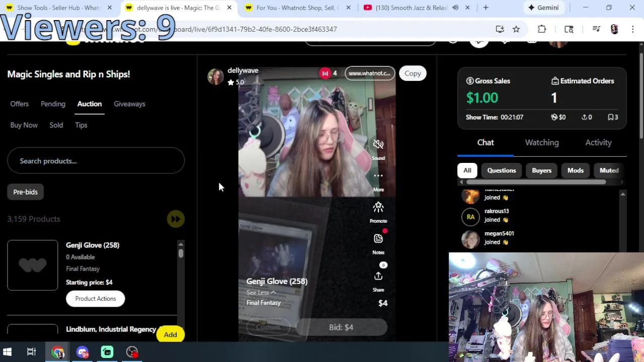
Task: Click the Bid: $4 button
Action: (341, 327)
